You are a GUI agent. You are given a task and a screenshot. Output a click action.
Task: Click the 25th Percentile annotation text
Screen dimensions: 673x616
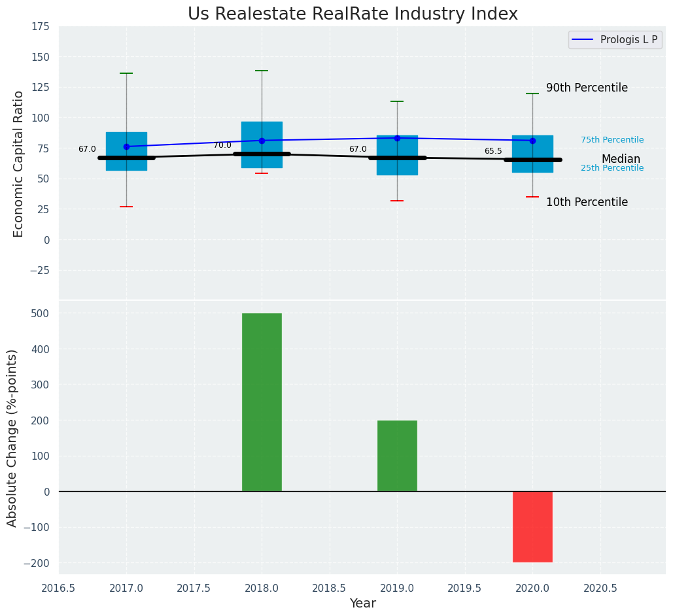[x=612, y=168]
